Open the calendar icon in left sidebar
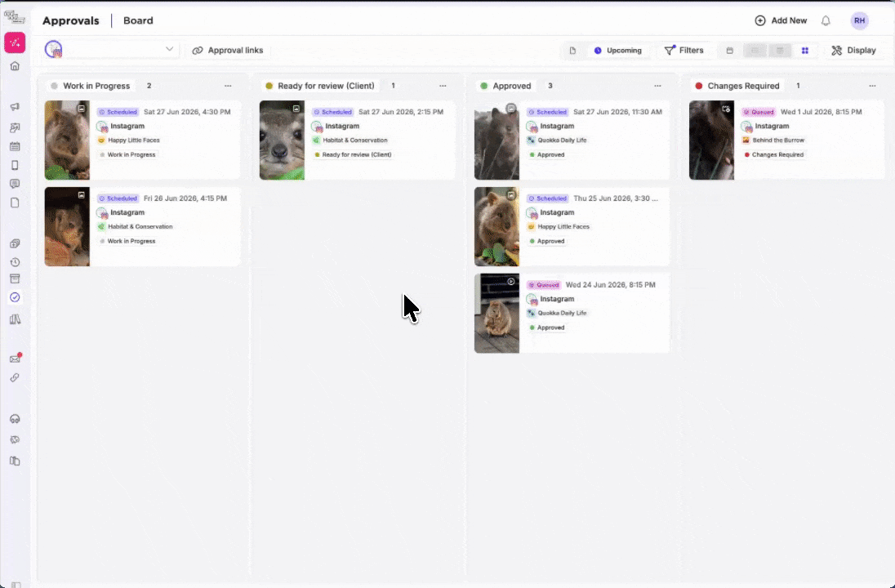The image size is (895, 588). coord(15,146)
